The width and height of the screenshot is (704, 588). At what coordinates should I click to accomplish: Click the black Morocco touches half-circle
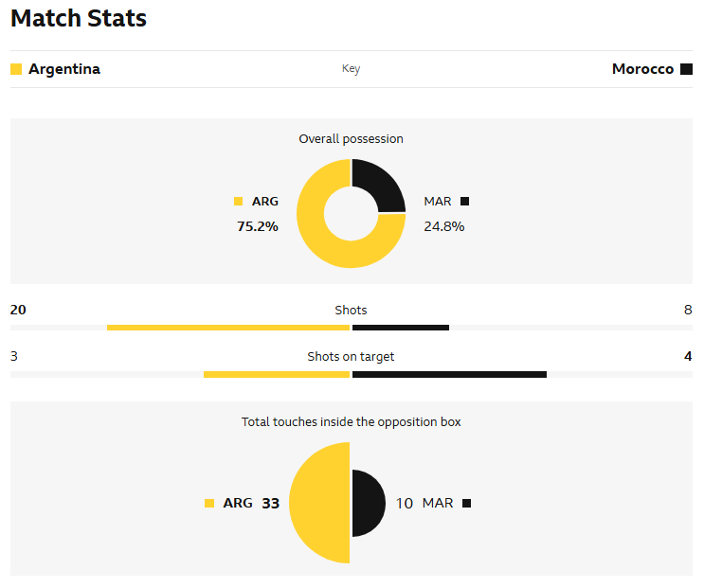[x=368, y=503]
